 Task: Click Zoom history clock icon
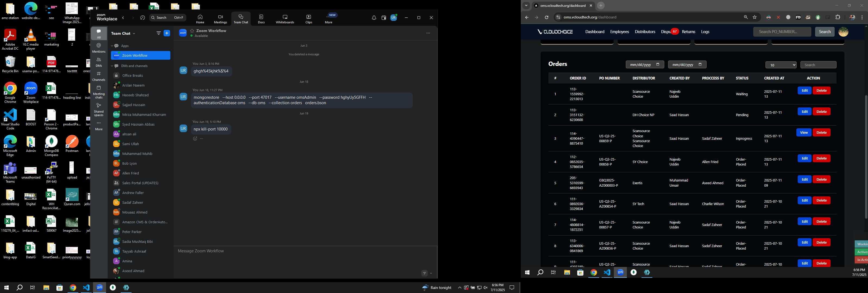[142, 18]
